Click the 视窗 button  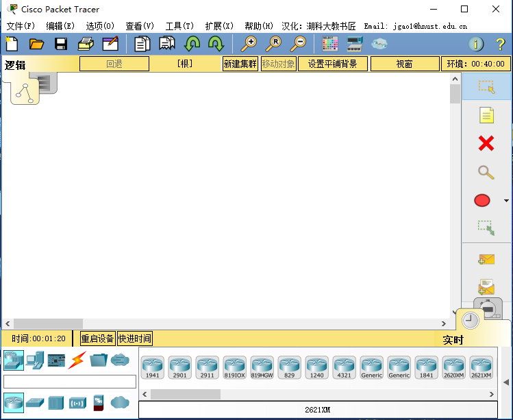pyautogui.click(x=405, y=64)
